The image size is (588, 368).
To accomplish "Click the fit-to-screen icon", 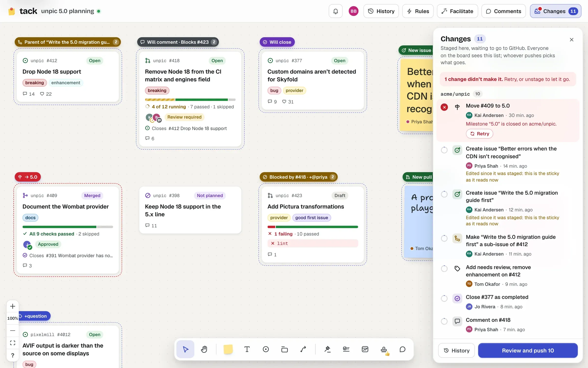I will tap(13, 343).
